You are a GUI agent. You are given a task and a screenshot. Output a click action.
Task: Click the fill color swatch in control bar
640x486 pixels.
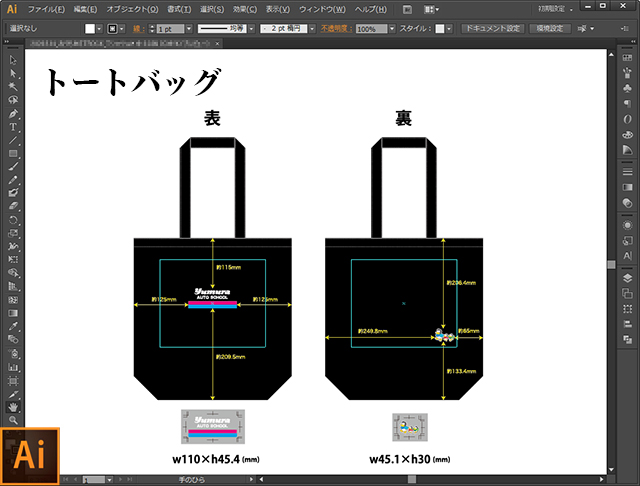90,29
